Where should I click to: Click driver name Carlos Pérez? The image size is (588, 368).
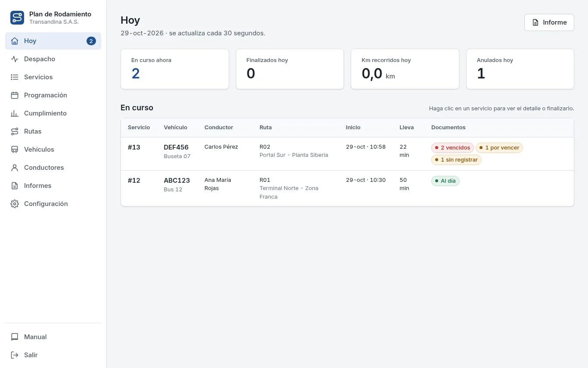tap(221, 147)
